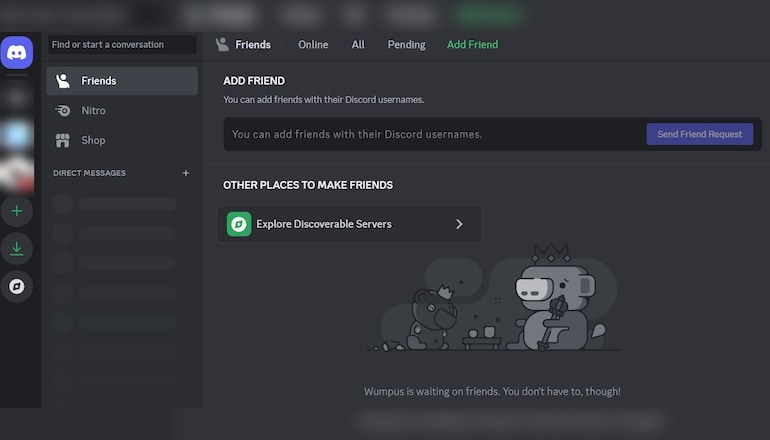This screenshot has height=440, width=770.
Task: Open the Explore Servers compass icon
Action: [17, 286]
